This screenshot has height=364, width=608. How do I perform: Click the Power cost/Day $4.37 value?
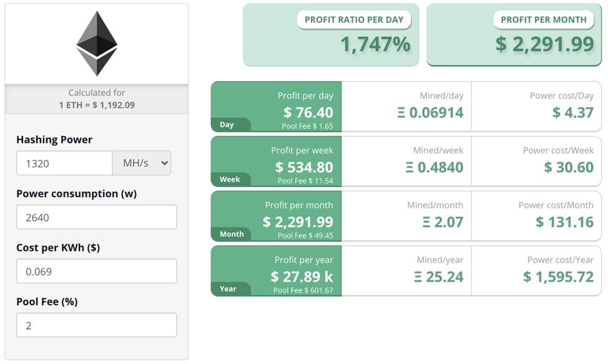[572, 113]
